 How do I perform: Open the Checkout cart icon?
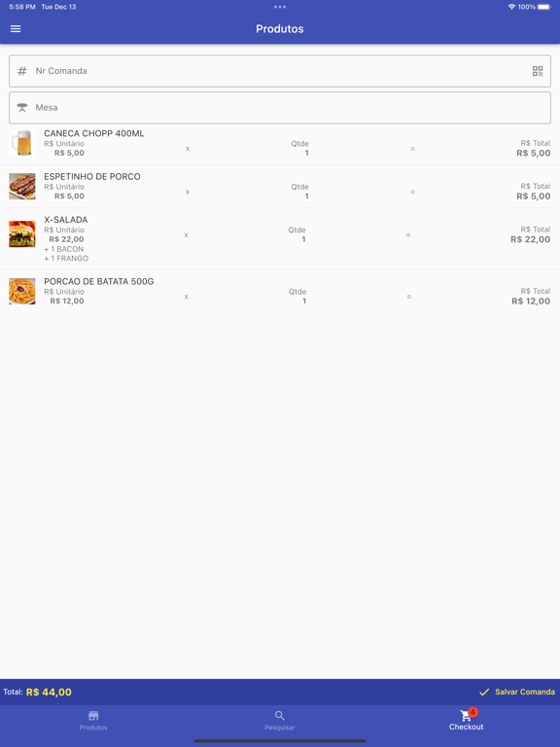pos(466,715)
